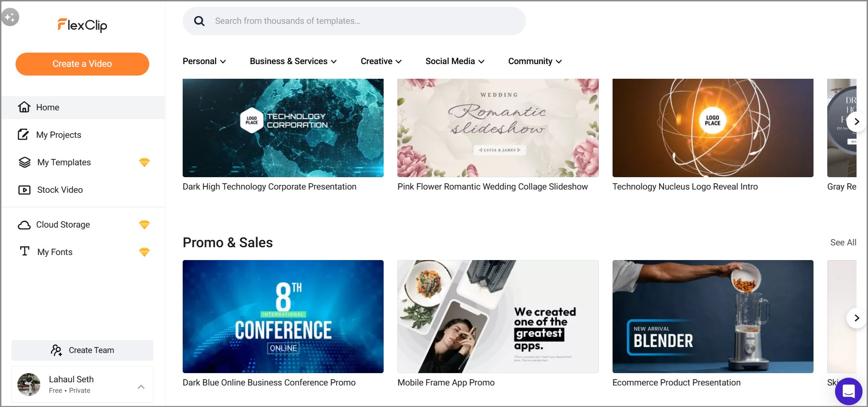Open Business & Services dropdown menu
Viewport: 868px width, 407px height.
[x=293, y=61]
